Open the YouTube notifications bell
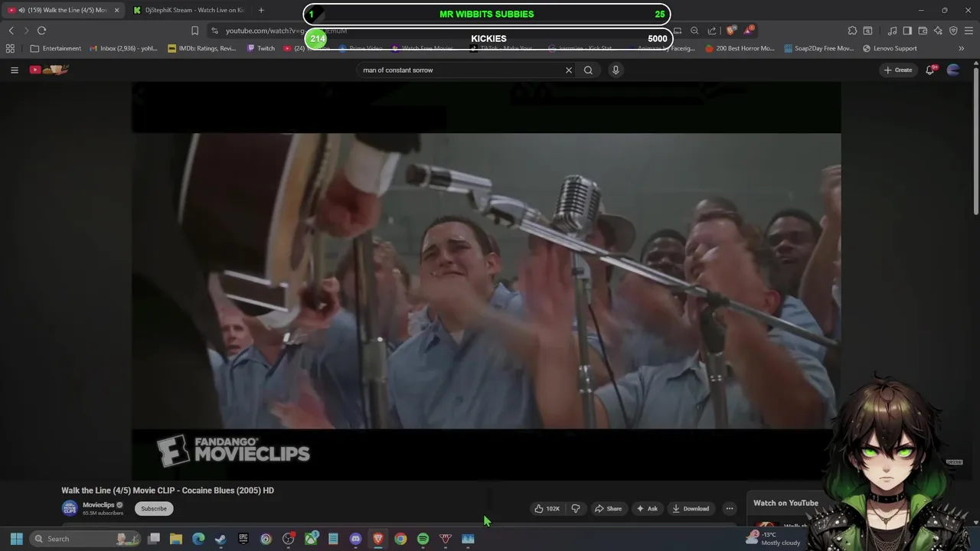 pyautogui.click(x=930, y=70)
